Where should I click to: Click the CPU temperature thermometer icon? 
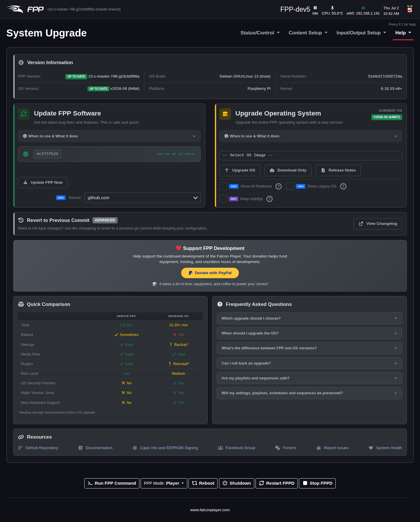pos(332,8)
